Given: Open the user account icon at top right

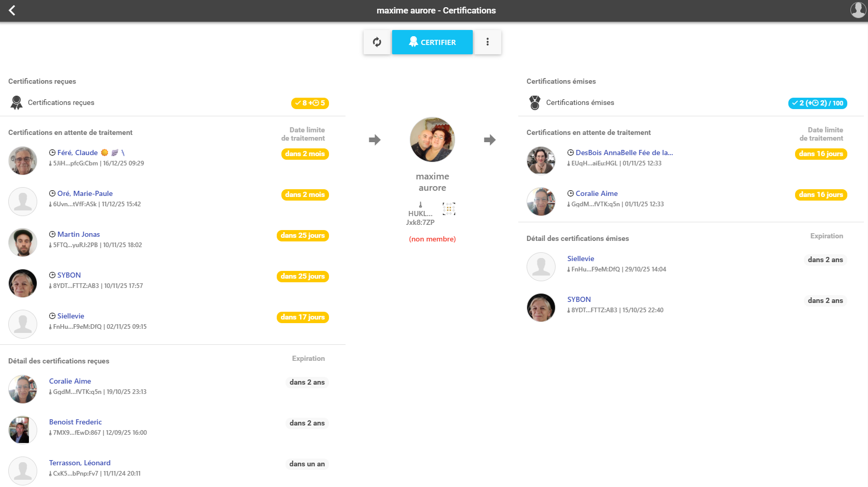Looking at the screenshot, I should (858, 10).
